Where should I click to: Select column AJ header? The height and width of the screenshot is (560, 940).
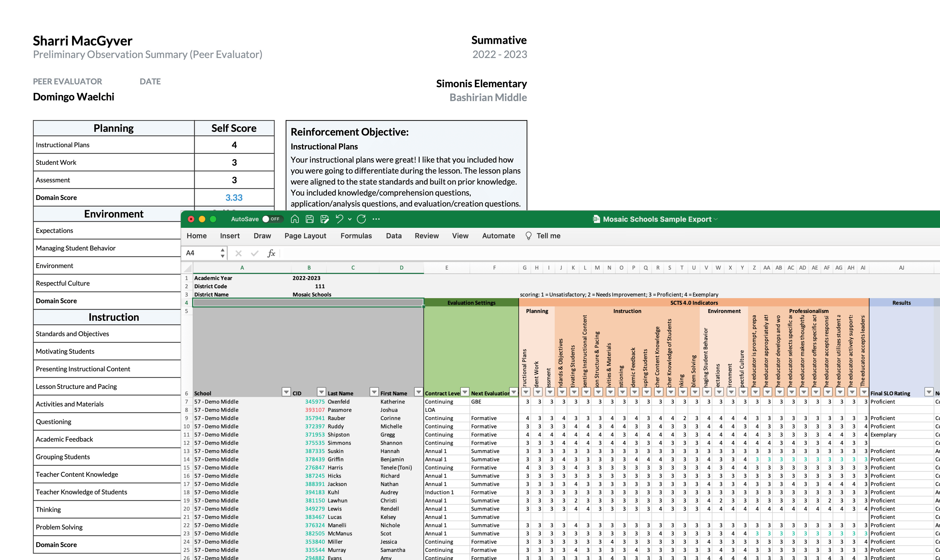click(x=901, y=268)
